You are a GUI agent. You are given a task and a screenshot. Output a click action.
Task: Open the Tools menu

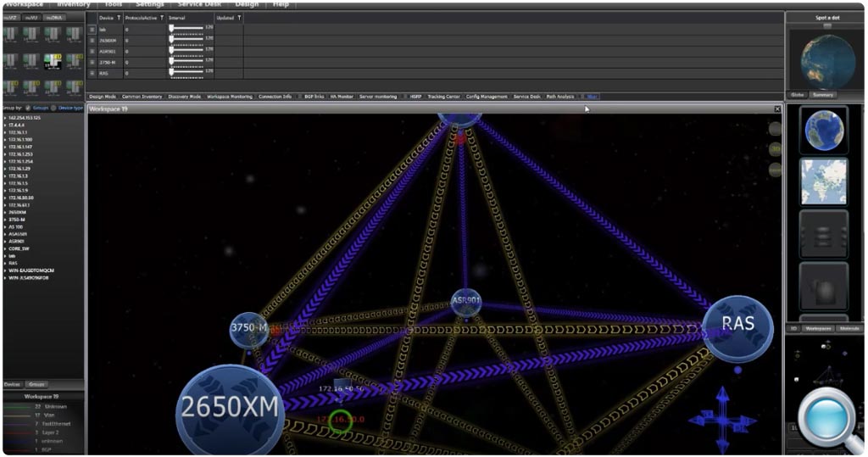[x=113, y=4]
